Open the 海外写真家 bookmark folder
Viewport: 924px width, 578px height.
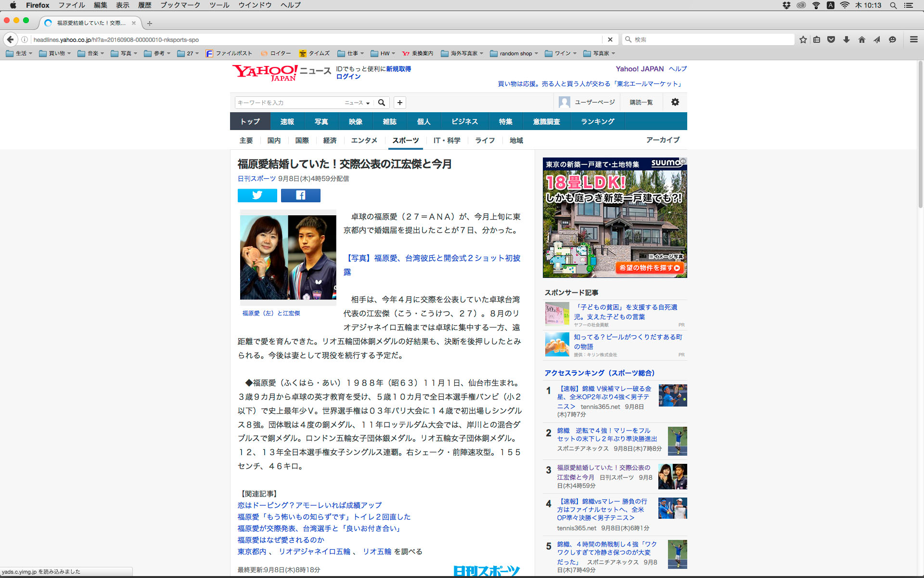point(462,53)
